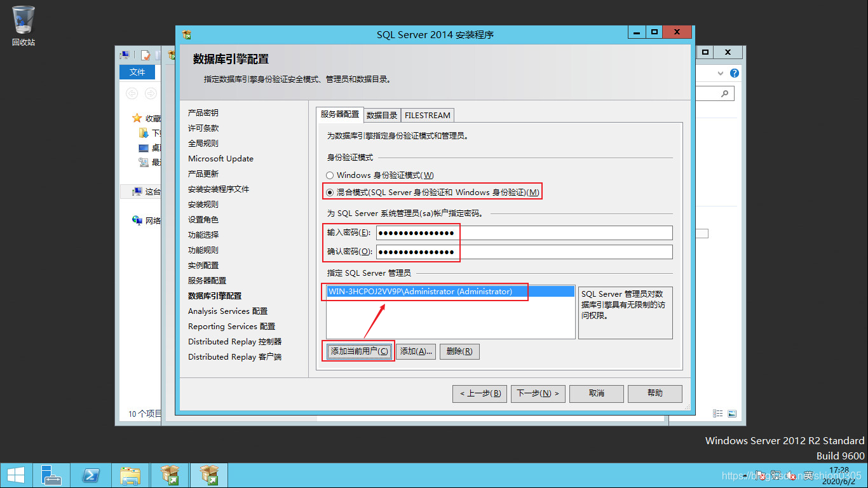The height and width of the screenshot is (488, 868).
Task: Click the 数据库引擎配置 step in sidebar
Action: (x=215, y=296)
